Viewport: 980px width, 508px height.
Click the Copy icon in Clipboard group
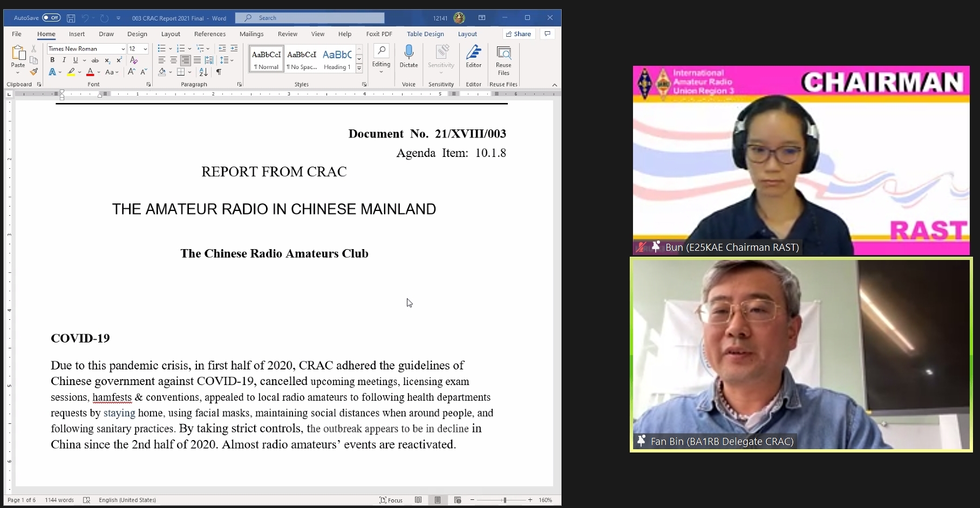point(33,60)
